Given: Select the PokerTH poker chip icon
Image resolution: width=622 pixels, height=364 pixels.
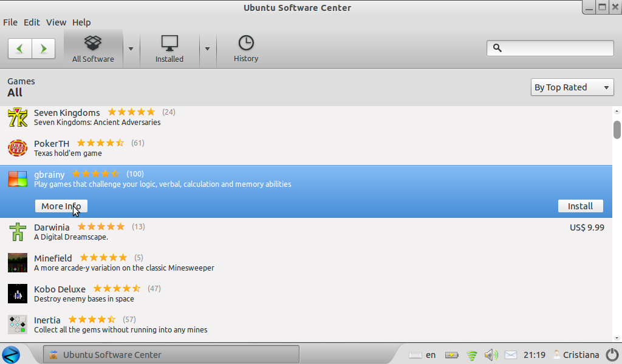Looking at the screenshot, I should [x=18, y=148].
